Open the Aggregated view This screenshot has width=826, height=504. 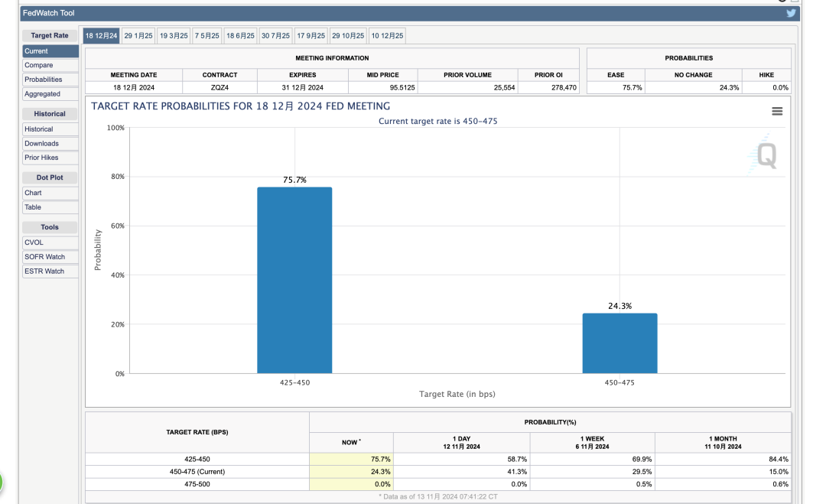(50, 94)
